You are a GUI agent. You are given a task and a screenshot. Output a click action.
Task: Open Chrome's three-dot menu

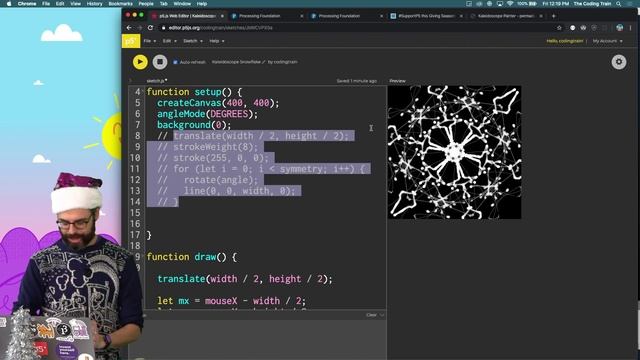click(631, 28)
